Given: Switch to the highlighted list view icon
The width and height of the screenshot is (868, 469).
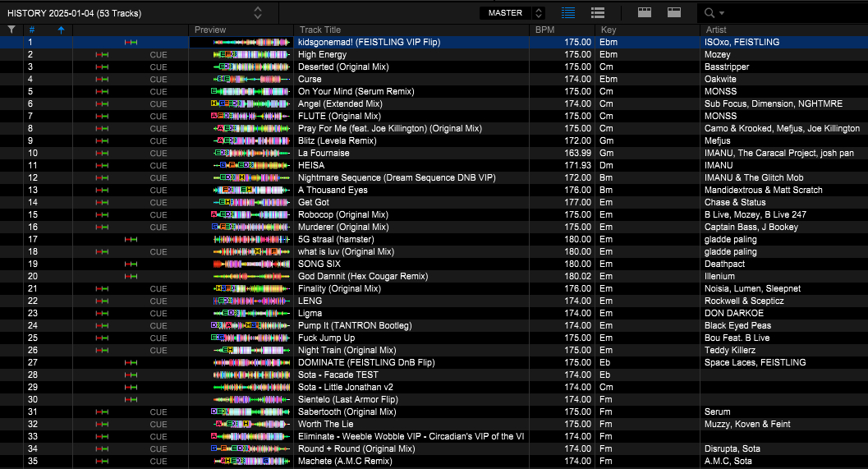Looking at the screenshot, I should pos(568,12).
